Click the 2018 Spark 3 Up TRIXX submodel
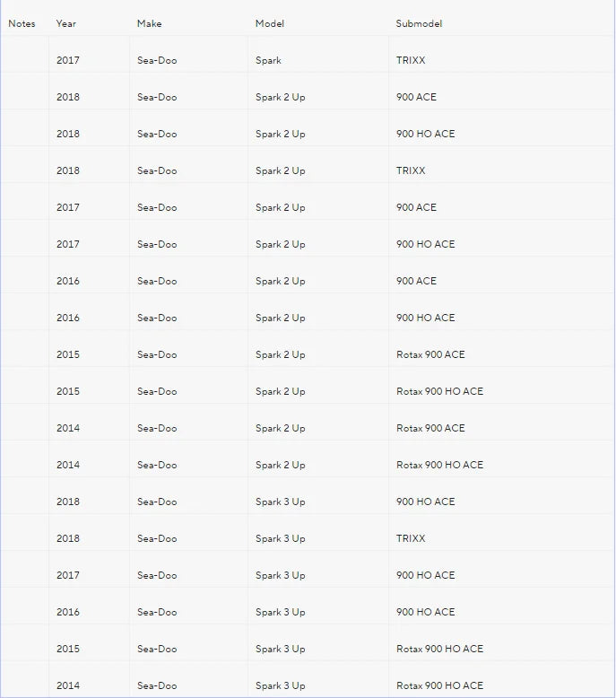616x698 pixels. 411,538
